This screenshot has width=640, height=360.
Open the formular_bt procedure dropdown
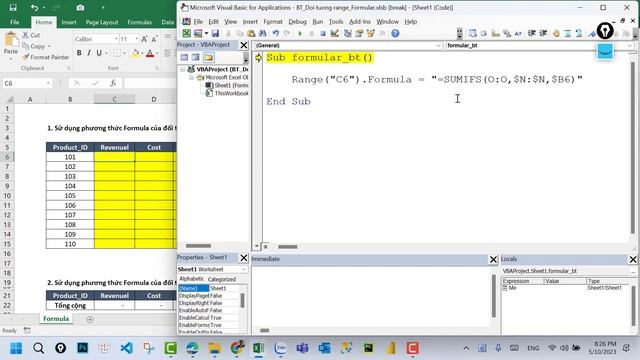[x=629, y=45]
